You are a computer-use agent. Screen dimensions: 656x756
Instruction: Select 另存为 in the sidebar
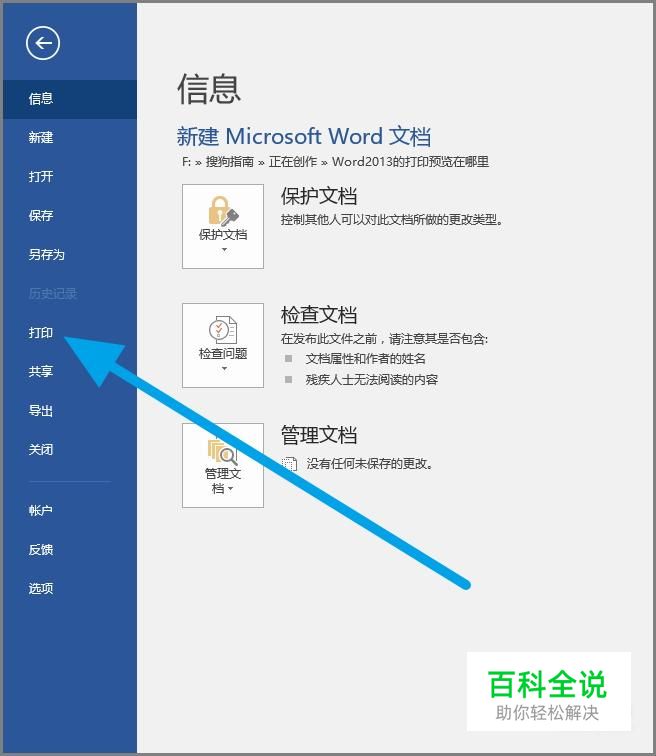70,255
